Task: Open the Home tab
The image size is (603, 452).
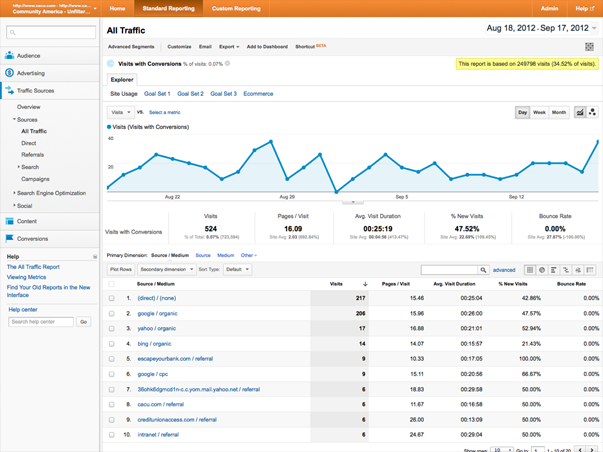Action: pyautogui.click(x=117, y=8)
